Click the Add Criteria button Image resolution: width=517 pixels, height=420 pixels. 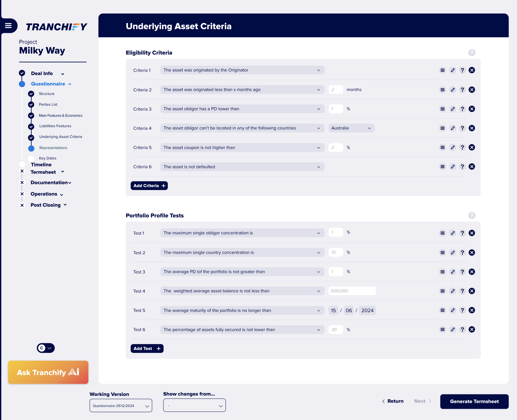coord(149,186)
